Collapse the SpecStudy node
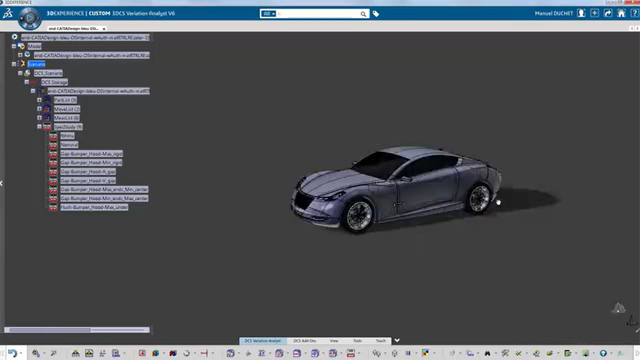 click(40, 127)
